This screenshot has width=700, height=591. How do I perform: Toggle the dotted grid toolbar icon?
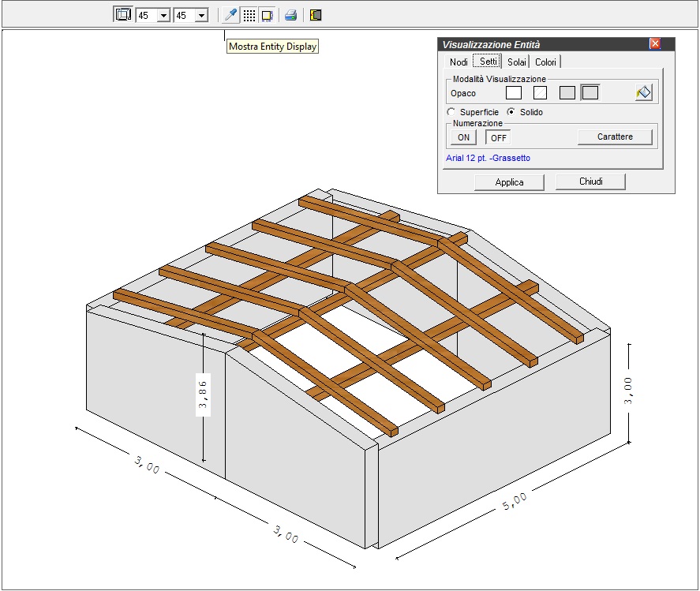[249, 15]
